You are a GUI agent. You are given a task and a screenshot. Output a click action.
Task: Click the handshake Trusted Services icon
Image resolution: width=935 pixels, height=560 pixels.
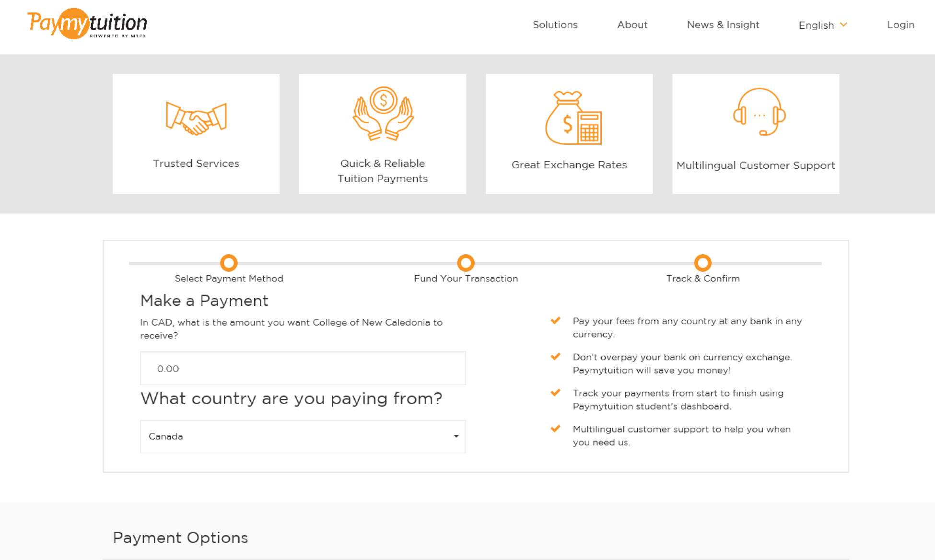pyautogui.click(x=196, y=118)
